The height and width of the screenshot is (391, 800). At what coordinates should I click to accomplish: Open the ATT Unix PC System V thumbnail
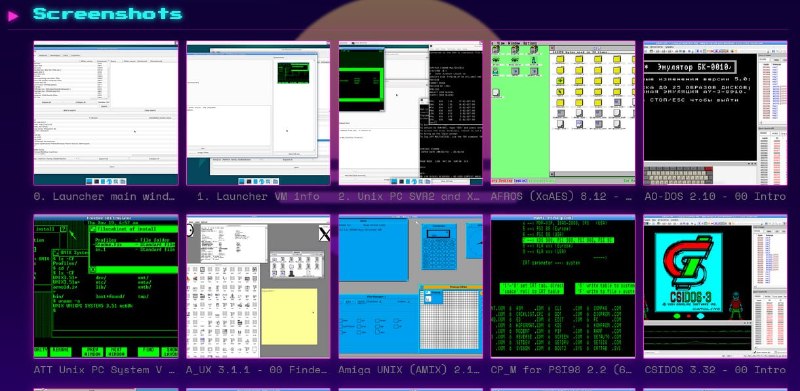(106, 286)
